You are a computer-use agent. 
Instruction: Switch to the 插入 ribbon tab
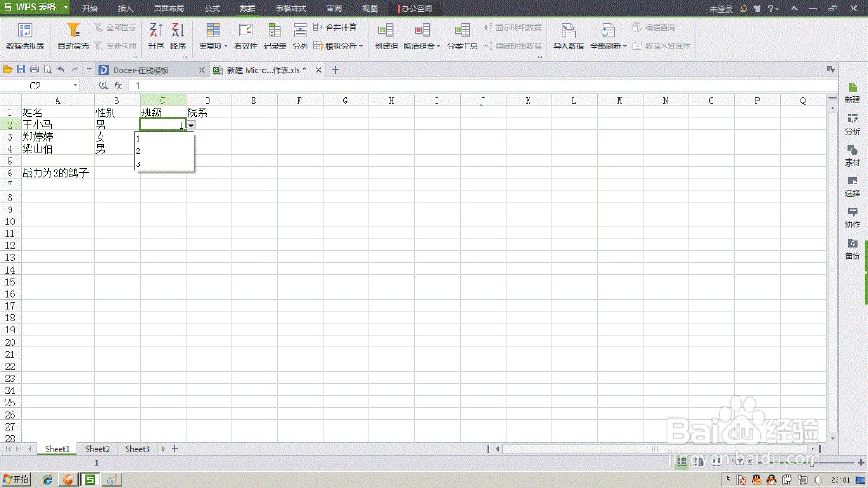point(126,9)
